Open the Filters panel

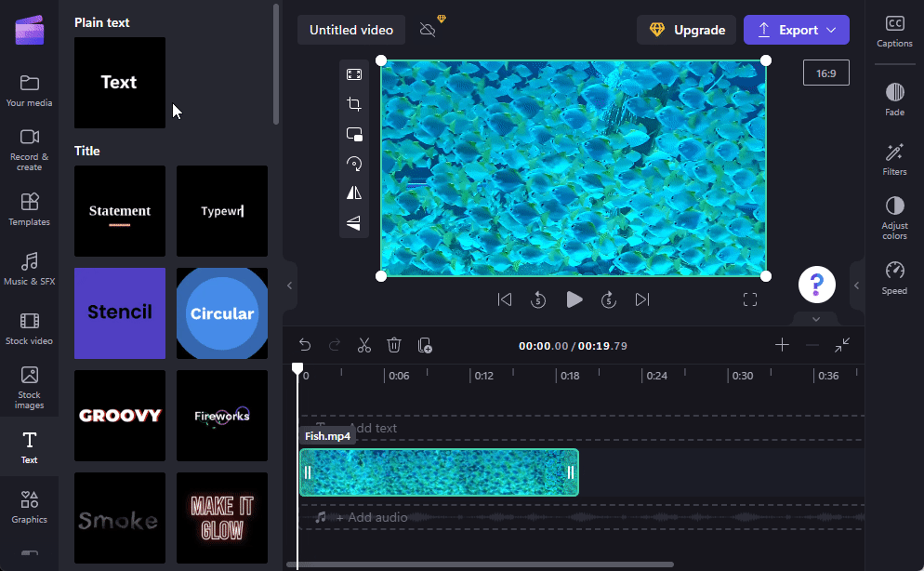point(894,158)
